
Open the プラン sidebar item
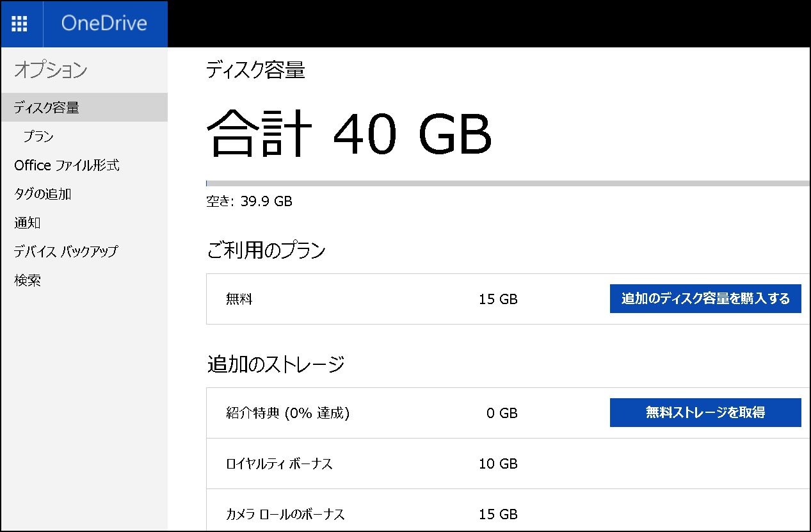tap(38, 136)
